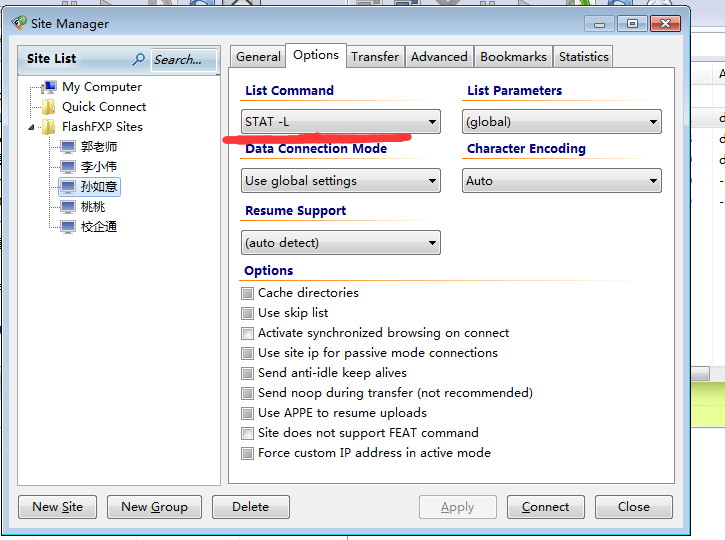Click the search magnifier icon in Site List
This screenshot has width=725, height=540.
click(x=139, y=60)
